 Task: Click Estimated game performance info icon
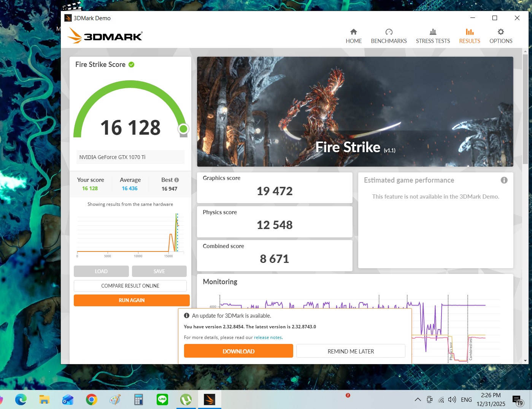click(x=504, y=180)
